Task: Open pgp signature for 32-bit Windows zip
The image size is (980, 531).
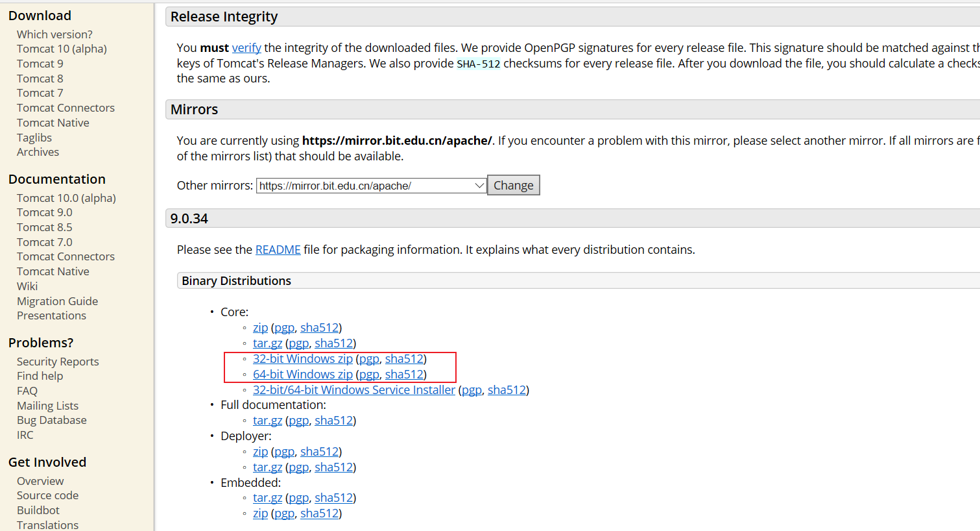Action: pyautogui.click(x=369, y=359)
